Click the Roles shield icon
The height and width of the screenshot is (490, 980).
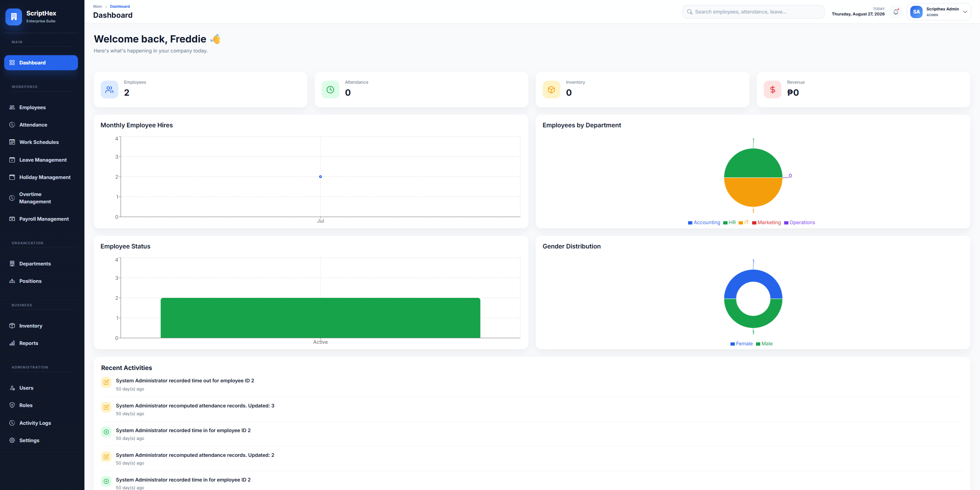tap(12, 405)
